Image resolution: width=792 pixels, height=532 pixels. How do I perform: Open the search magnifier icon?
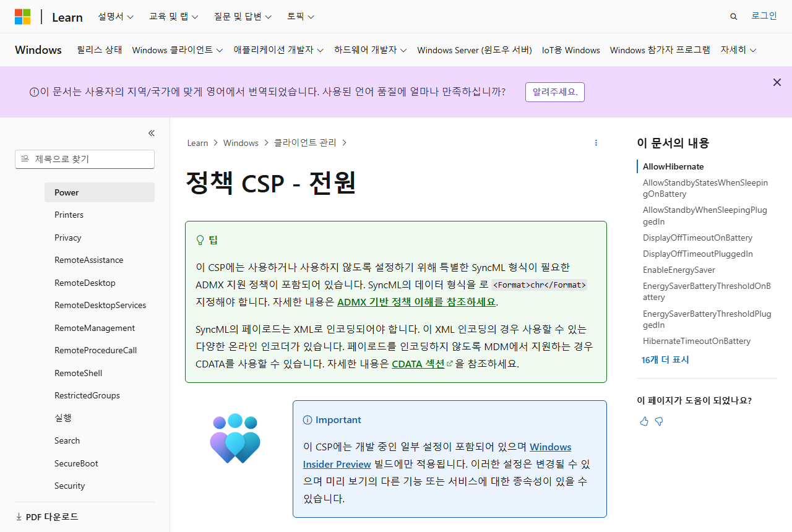tap(734, 17)
